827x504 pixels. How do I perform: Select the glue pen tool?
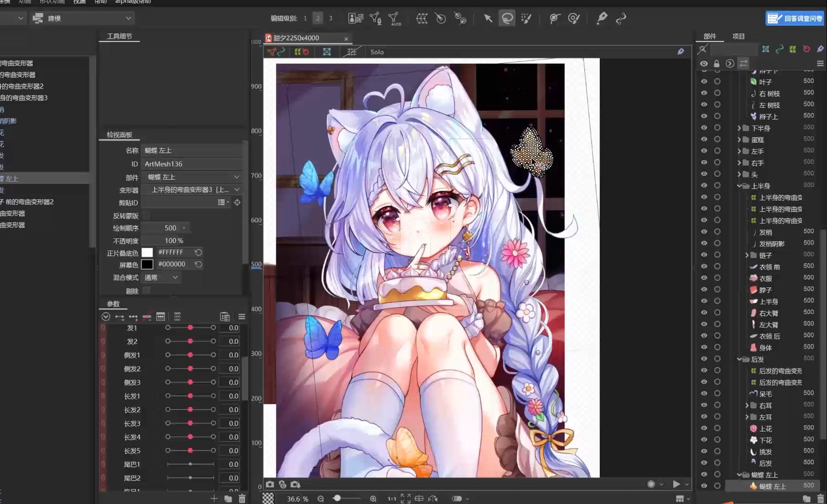pyautogui.click(x=602, y=18)
